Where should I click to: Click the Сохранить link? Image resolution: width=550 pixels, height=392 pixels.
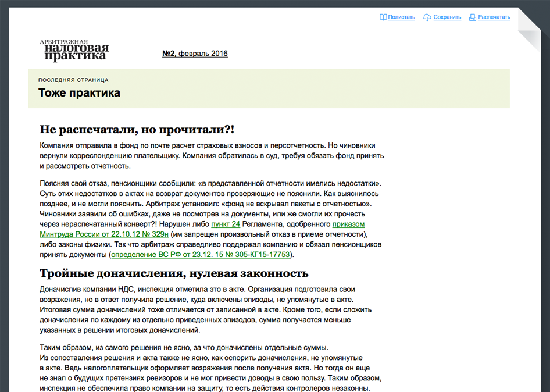447,17
